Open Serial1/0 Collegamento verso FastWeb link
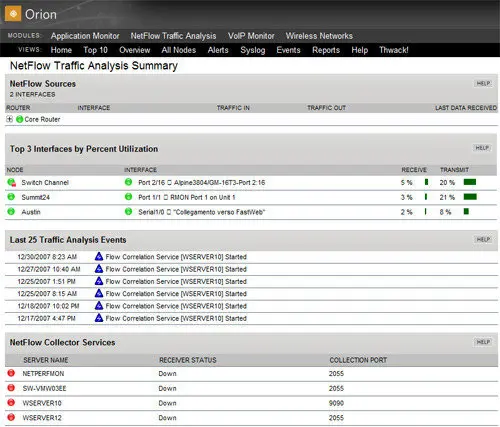The height and width of the screenshot is (427, 500). (x=202, y=212)
